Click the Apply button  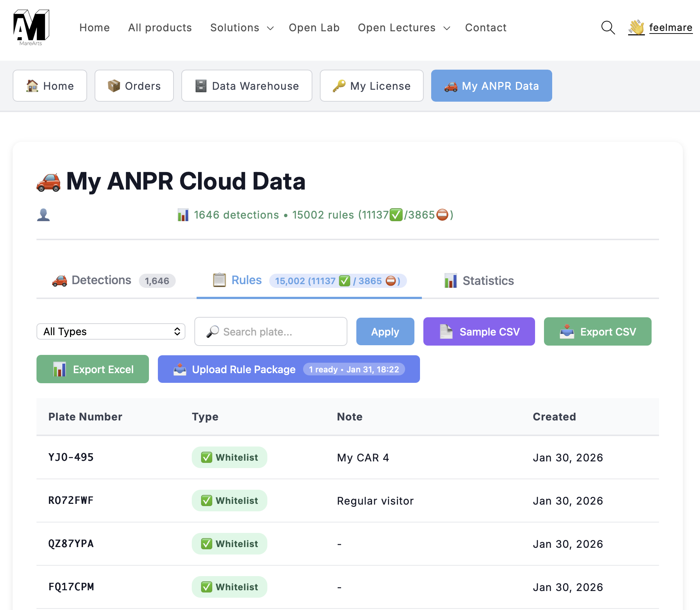tap(385, 331)
